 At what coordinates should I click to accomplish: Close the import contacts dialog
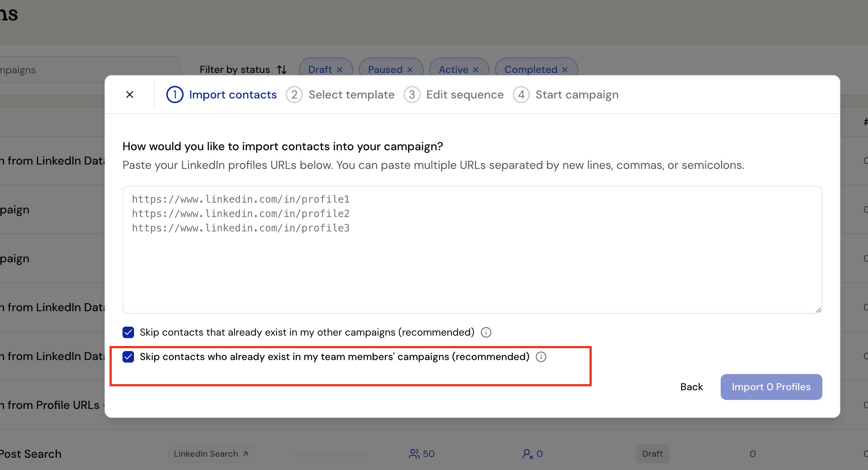(x=130, y=95)
